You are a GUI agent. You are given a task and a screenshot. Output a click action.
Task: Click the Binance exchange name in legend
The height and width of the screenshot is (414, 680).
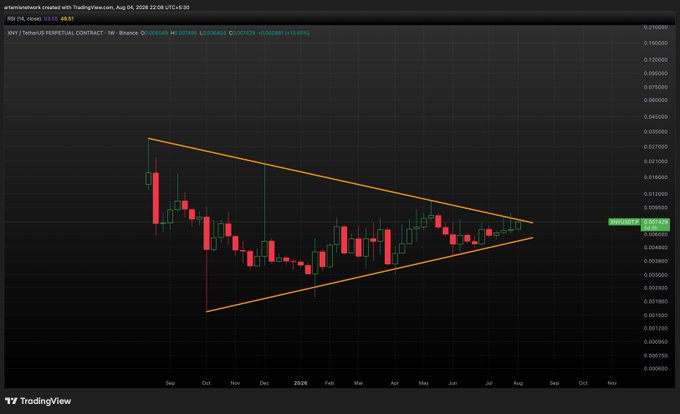pos(128,33)
